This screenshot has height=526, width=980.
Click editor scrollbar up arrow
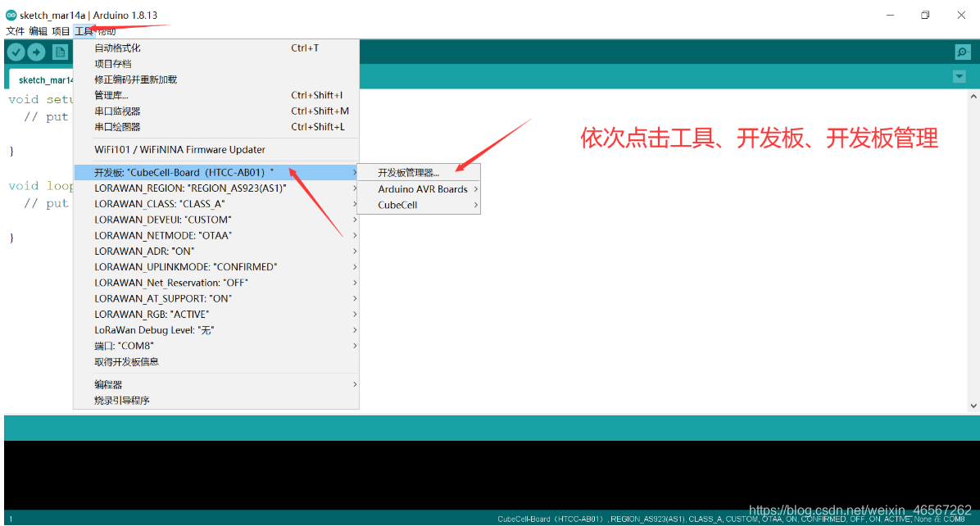(x=973, y=96)
